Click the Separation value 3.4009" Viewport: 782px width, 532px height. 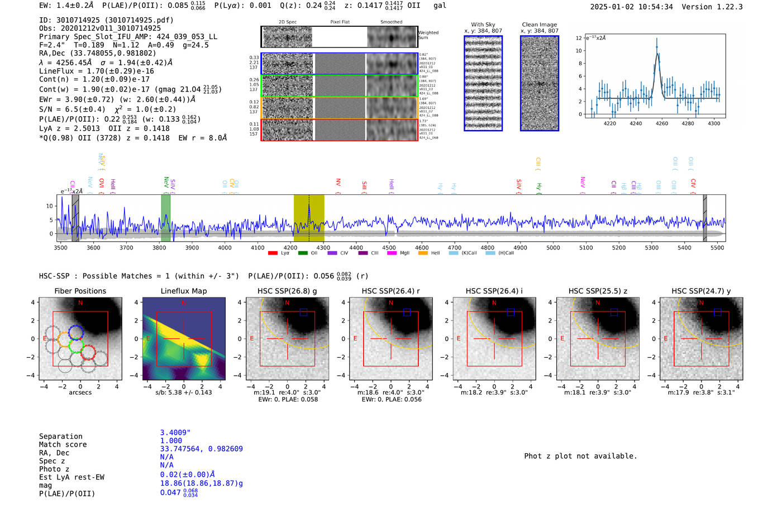point(175,433)
